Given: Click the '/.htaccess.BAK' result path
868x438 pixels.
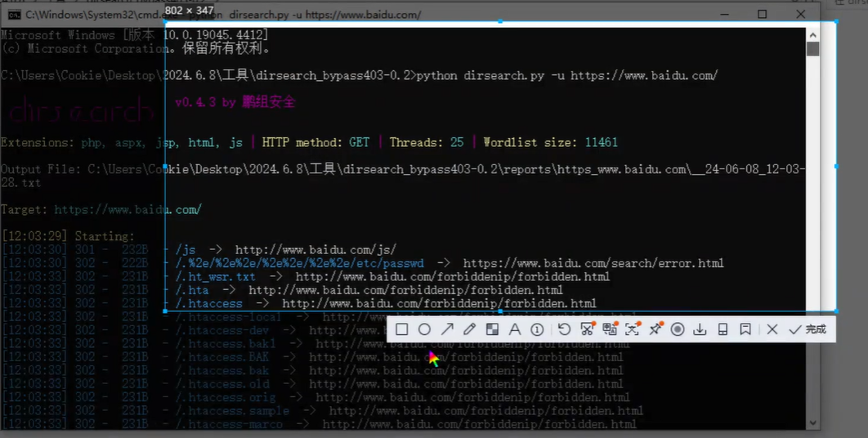Looking at the screenshot, I should [222, 357].
